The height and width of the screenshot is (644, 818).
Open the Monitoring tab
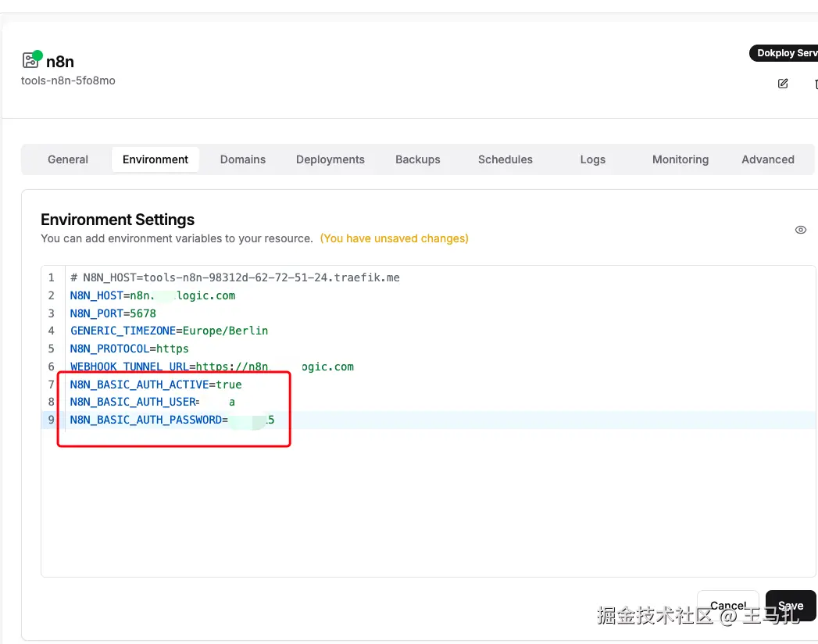[x=680, y=159]
